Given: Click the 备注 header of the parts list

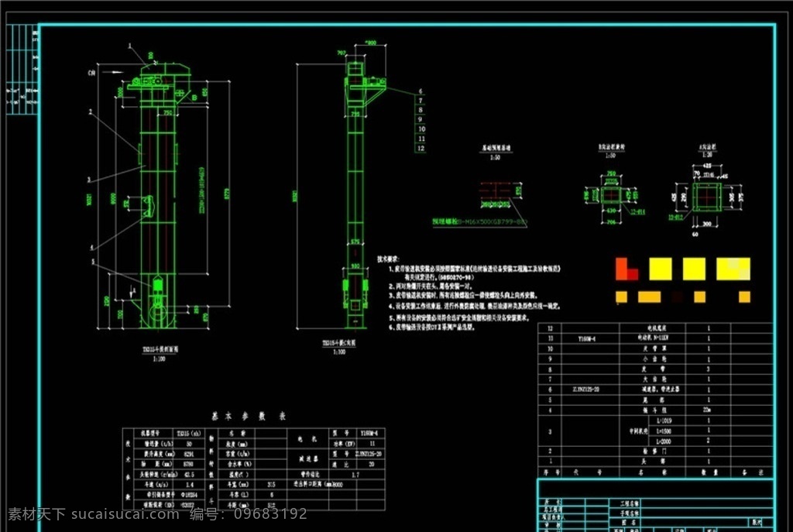Looking at the screenshot, I should pos(753,472).
